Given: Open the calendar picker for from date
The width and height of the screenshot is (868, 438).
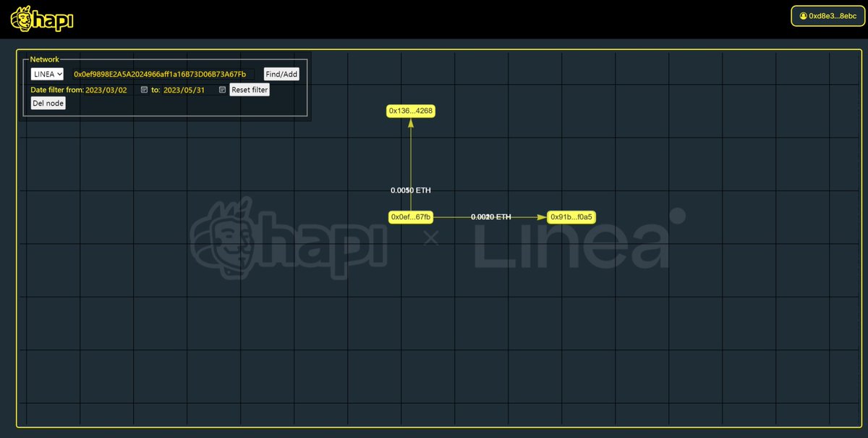Looking at the screenshot, I should 144,90.
